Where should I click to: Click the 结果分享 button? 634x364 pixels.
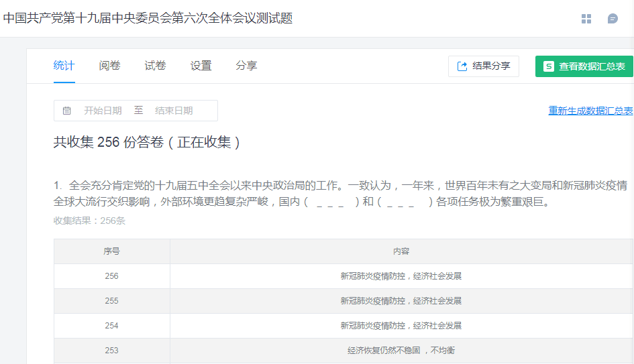[x=484, y=66]
